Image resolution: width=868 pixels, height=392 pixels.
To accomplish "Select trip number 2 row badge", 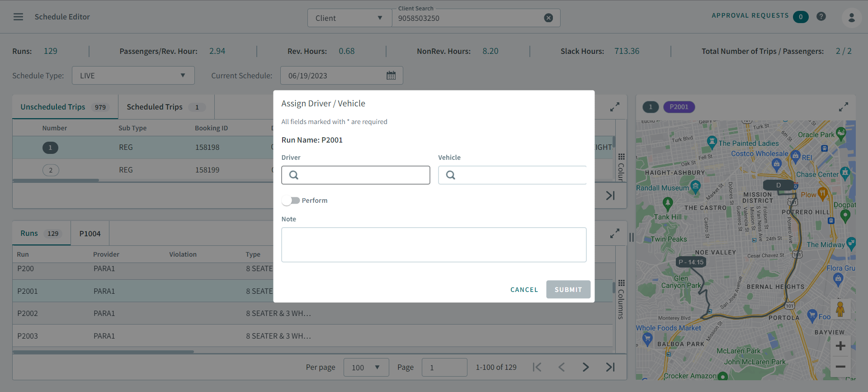I will 51,170.
